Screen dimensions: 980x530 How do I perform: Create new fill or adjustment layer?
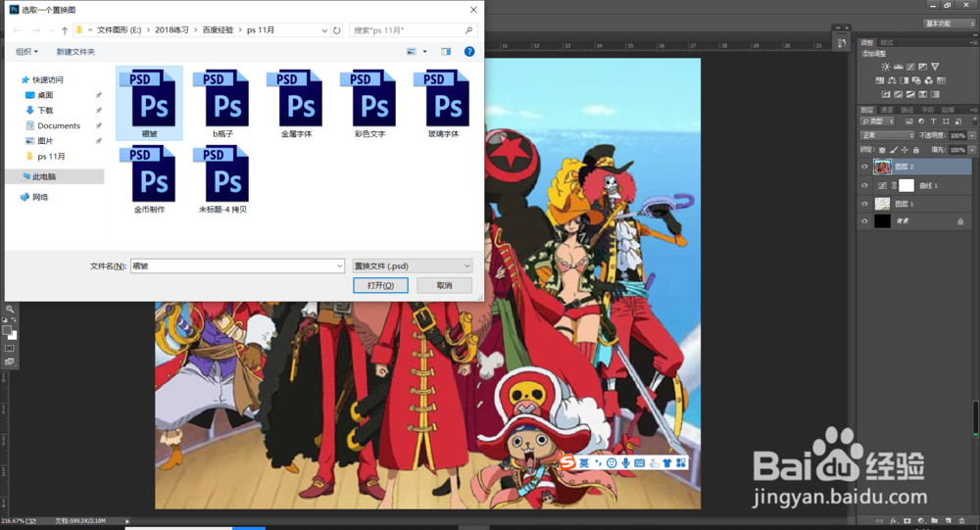click(921, 520)
